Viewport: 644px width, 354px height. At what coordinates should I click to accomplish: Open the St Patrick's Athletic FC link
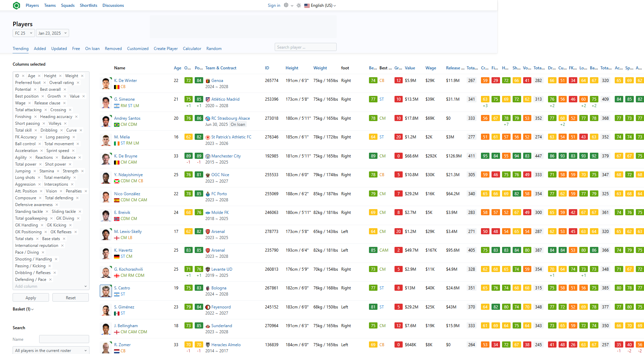(231, 137)
